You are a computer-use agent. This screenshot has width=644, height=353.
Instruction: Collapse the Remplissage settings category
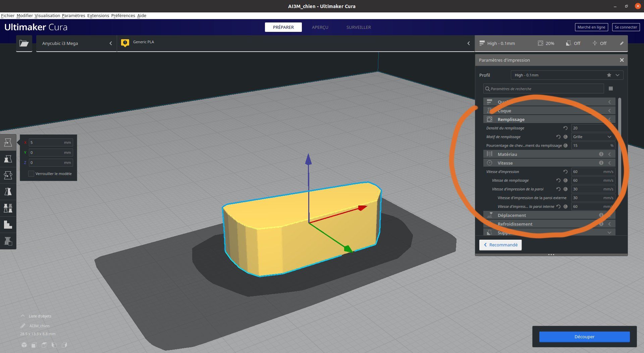tap(549, 119)
